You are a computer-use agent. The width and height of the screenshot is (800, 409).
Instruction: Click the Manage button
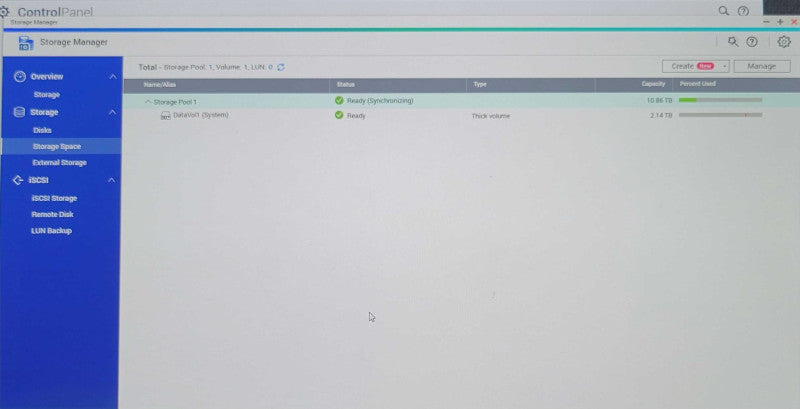pyautogui.click(x=762, y=66)
